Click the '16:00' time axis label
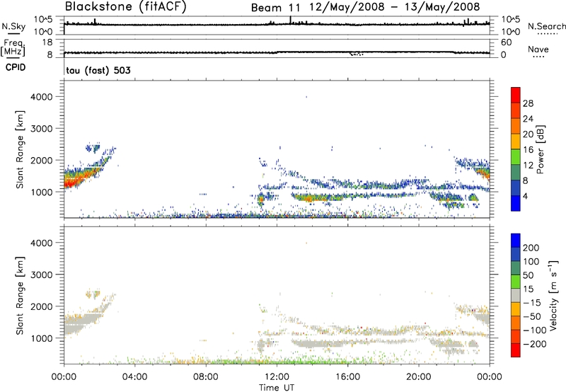The image size is (566, 392). coord(347,377)
